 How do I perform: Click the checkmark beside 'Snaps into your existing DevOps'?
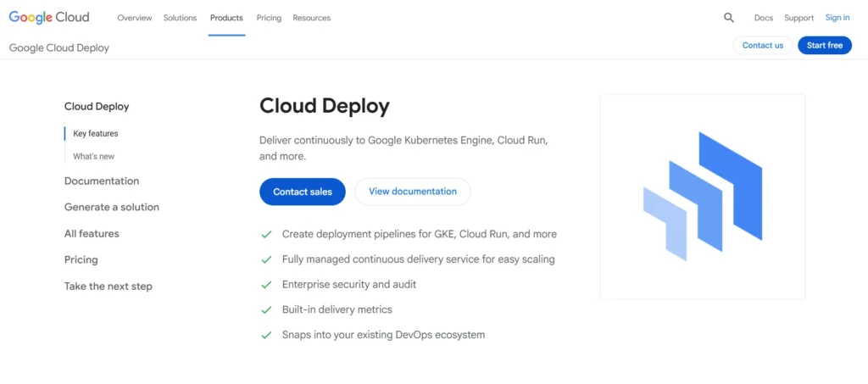pos(267,336)
